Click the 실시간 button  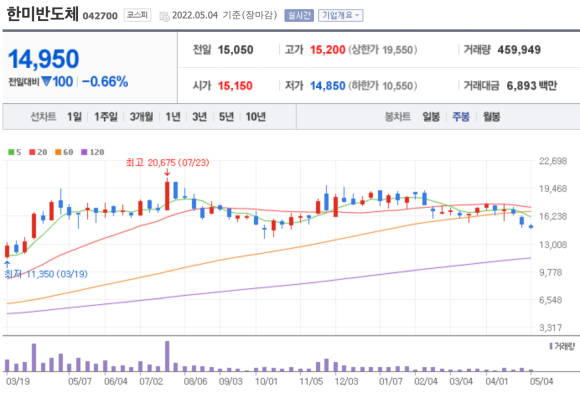coord(299,16)
